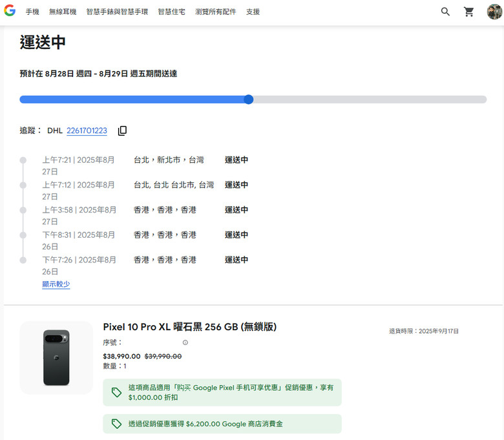Click the return deadline 2025年9月17日
This screenshot has height=440, width=504.
click(424, 331)
